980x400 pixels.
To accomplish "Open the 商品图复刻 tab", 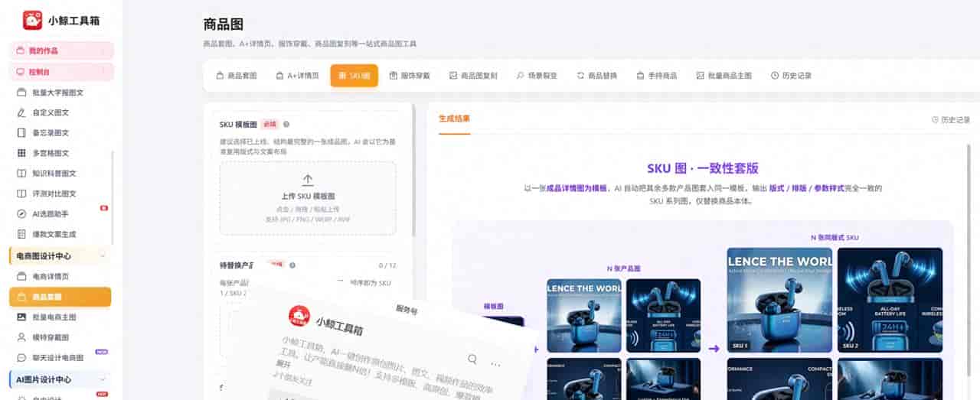I will pos(473,76).
